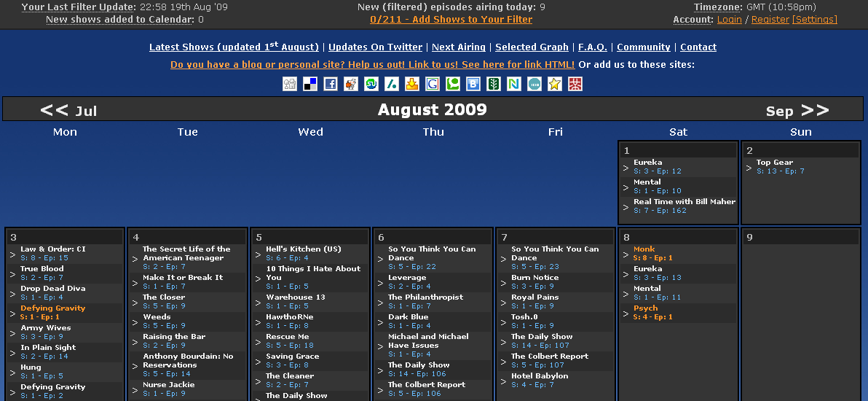The width and height of the screenshot is (868, 401).
Task: Submit to Reddit via the alien icon
Action: coord(351,84)
